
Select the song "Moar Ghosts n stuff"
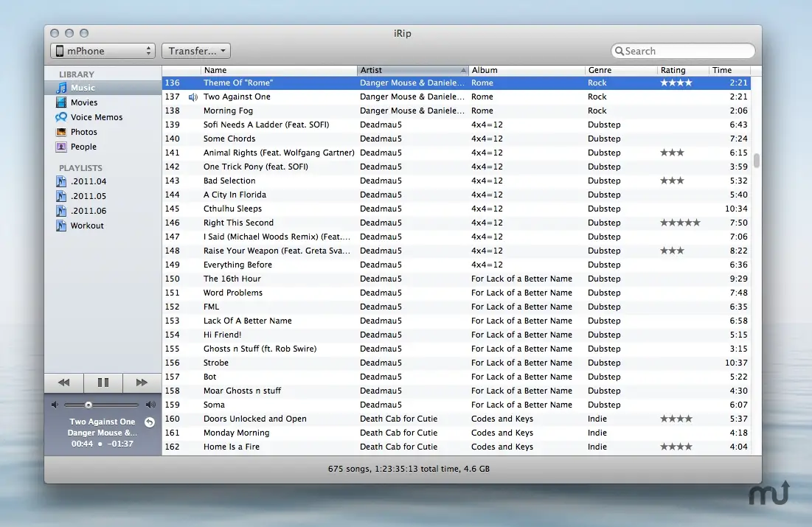point(457,391)
